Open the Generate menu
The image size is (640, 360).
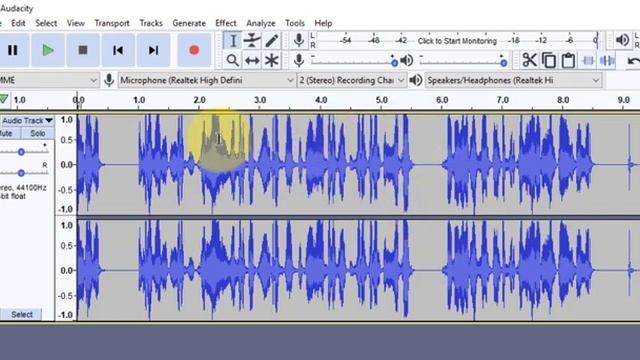(189, 23)
